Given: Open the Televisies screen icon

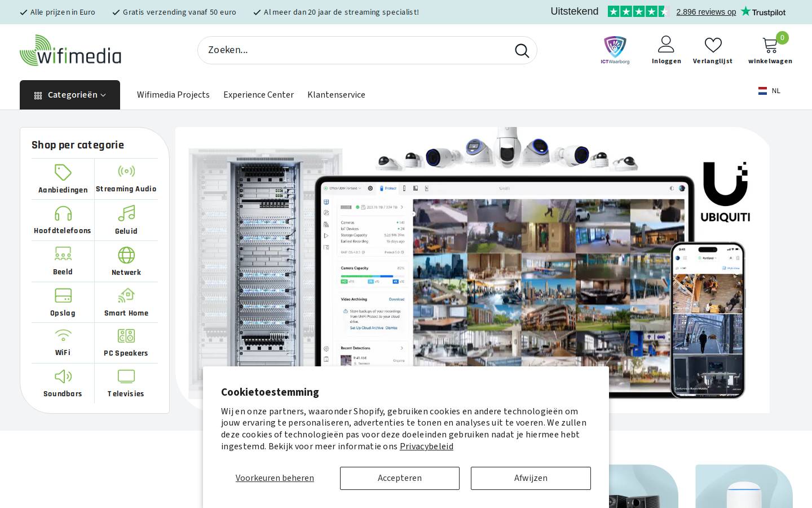Looking at the screenshot, I should (x=126, y=376).
